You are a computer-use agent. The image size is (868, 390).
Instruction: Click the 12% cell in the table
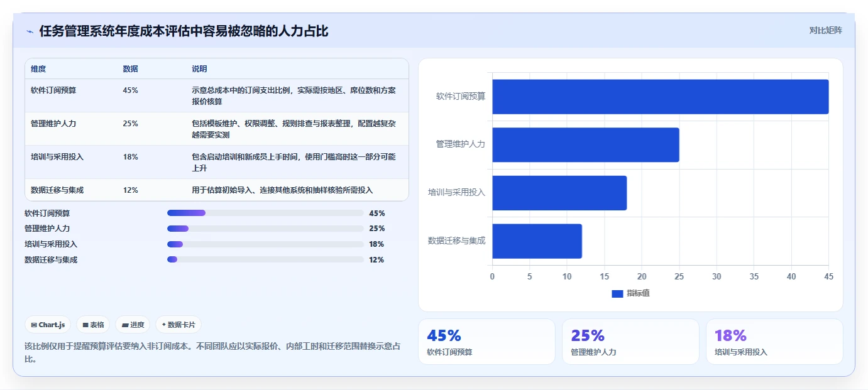(131, 190)
